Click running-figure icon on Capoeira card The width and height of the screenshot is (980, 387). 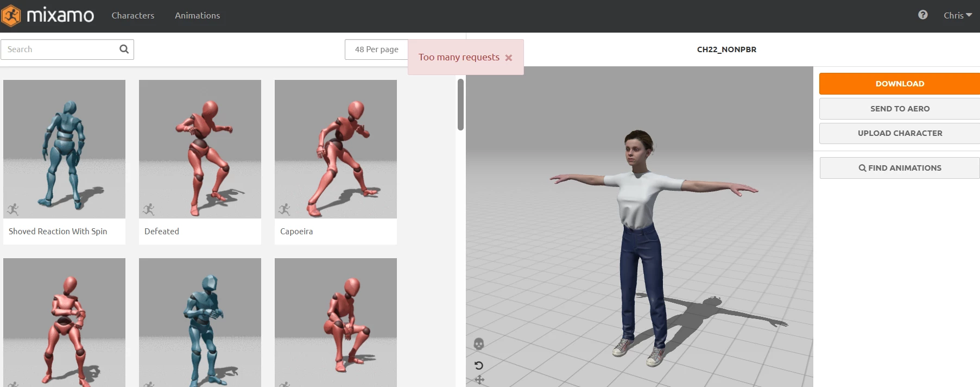[x=284, y=209]
